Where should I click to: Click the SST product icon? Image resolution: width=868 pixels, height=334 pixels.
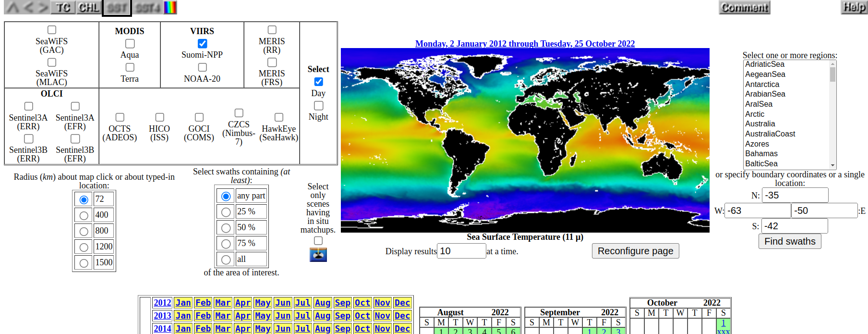pyautogui.click(x=117, y=8)
